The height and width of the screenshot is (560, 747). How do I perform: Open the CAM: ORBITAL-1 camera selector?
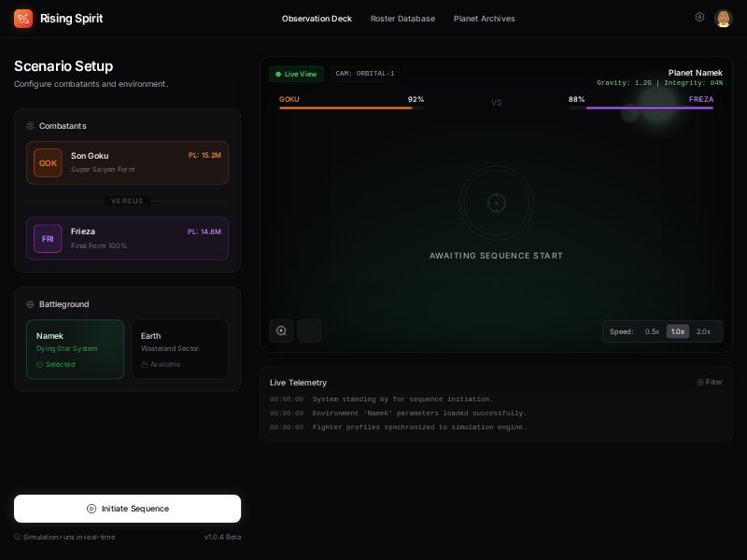[365, 74]
